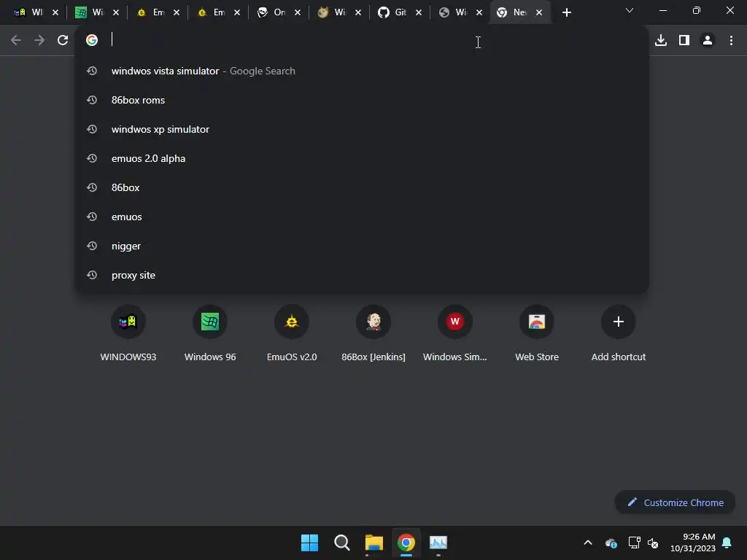Click the history icon beside 'proxy site'
Viewport: 747px width, 560px height.
[x=92, y=275]
